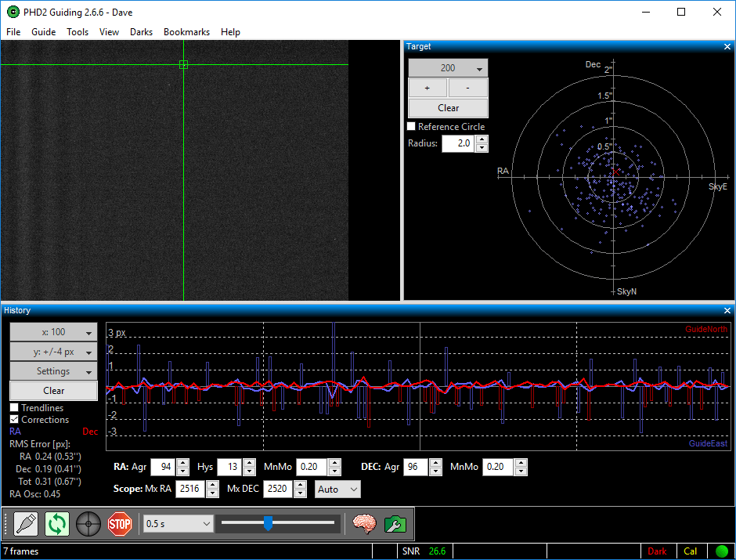Click the gamma slider handle

268,523
